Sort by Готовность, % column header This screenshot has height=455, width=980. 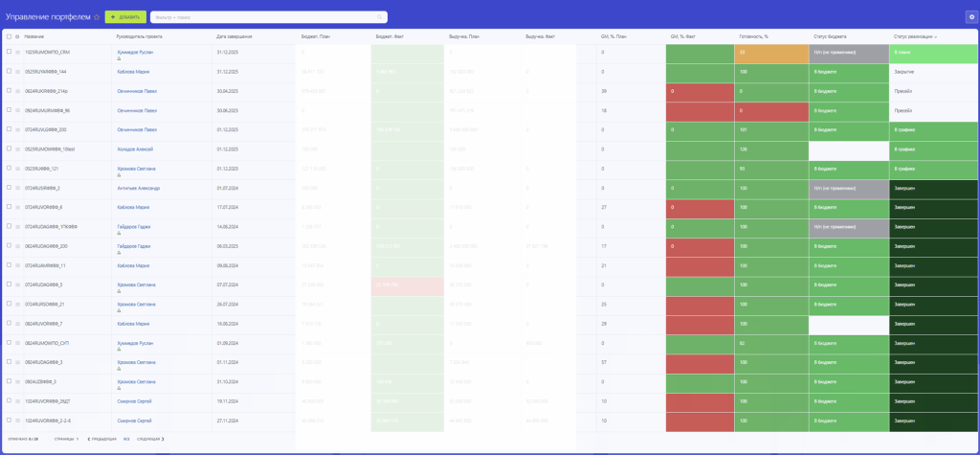754,36
